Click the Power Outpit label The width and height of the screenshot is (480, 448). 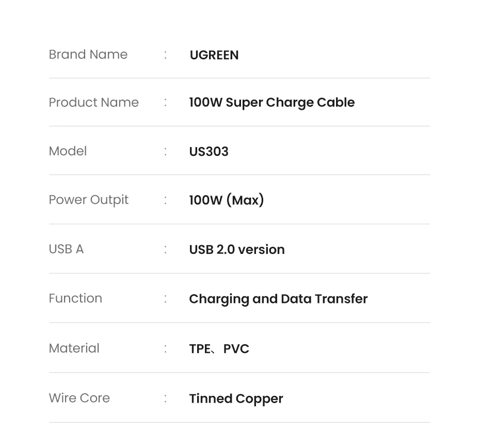point(88,200)
